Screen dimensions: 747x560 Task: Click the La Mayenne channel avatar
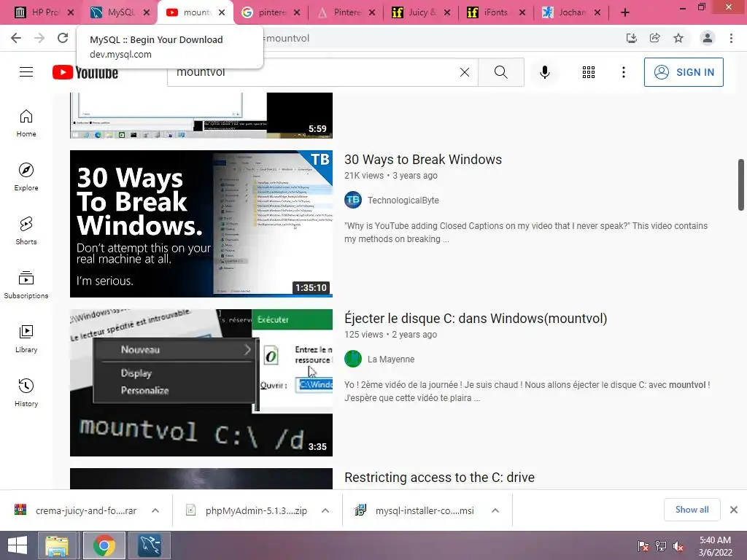(x=353, y=359)
